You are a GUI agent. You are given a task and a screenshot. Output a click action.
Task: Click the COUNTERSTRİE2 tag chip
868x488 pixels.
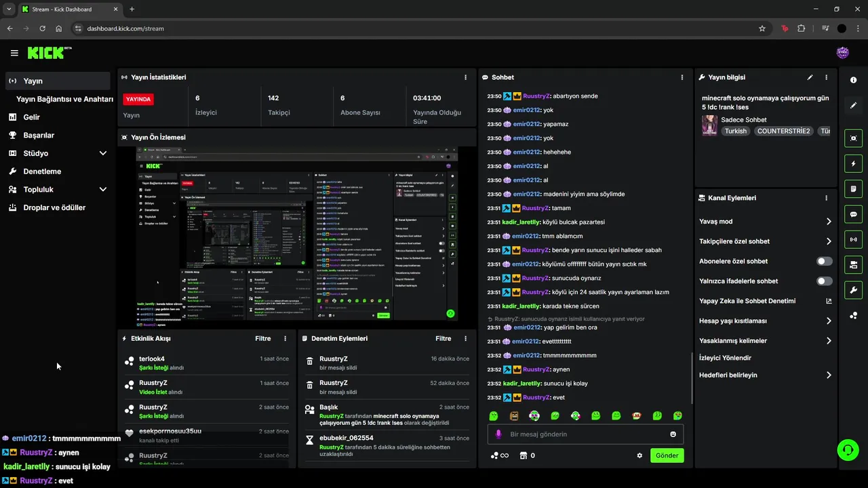pyautogui.click(x=783, y=131)
